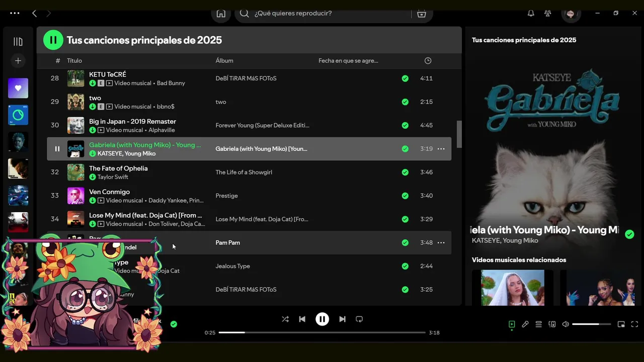
Task: Go back with the left arrow
Action: (x=34, y=14)
